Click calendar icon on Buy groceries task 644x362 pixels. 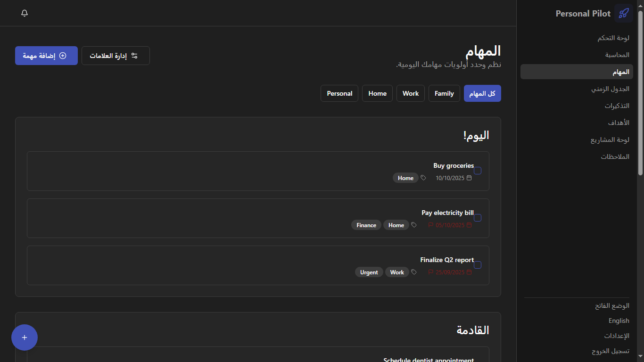click(x=469, y=178)
